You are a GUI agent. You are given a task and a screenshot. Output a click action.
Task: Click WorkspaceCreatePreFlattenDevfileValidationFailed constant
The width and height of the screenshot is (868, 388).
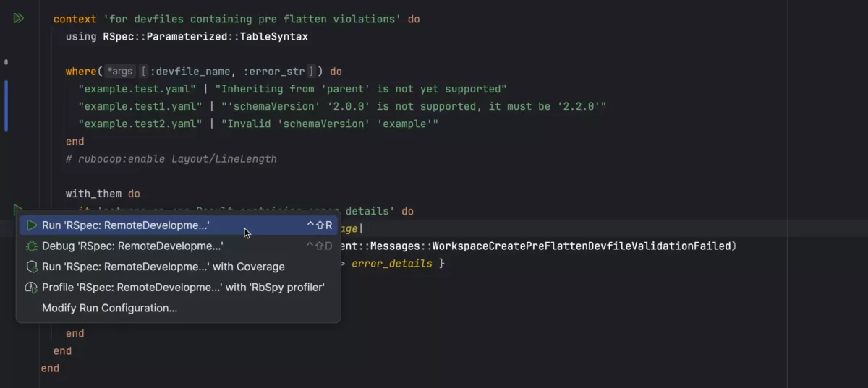click(x=581, y=246)
